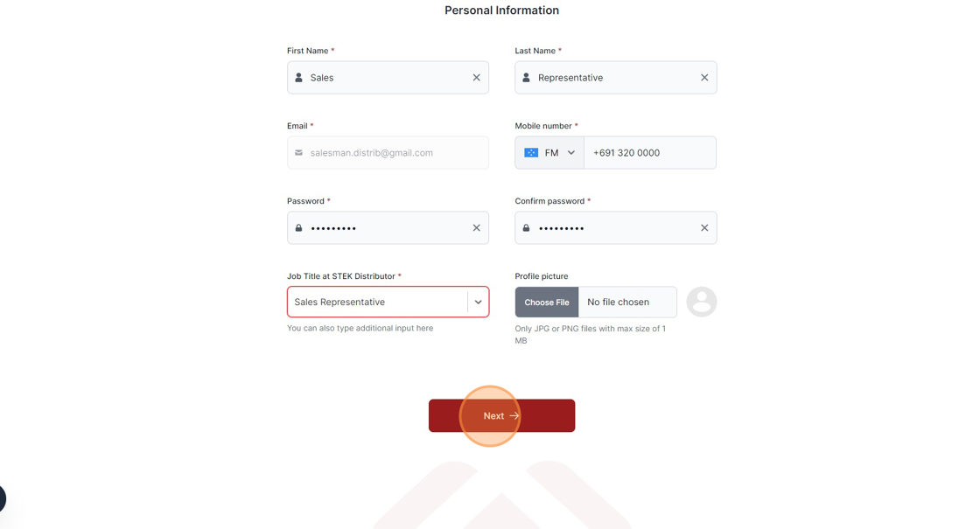Click the profile picture avatar placeholder
980x529 pixels.
701,302
